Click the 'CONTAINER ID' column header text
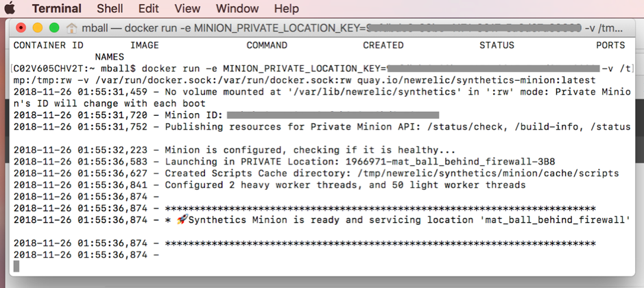The image size is (644, 288). pos(49,45)
